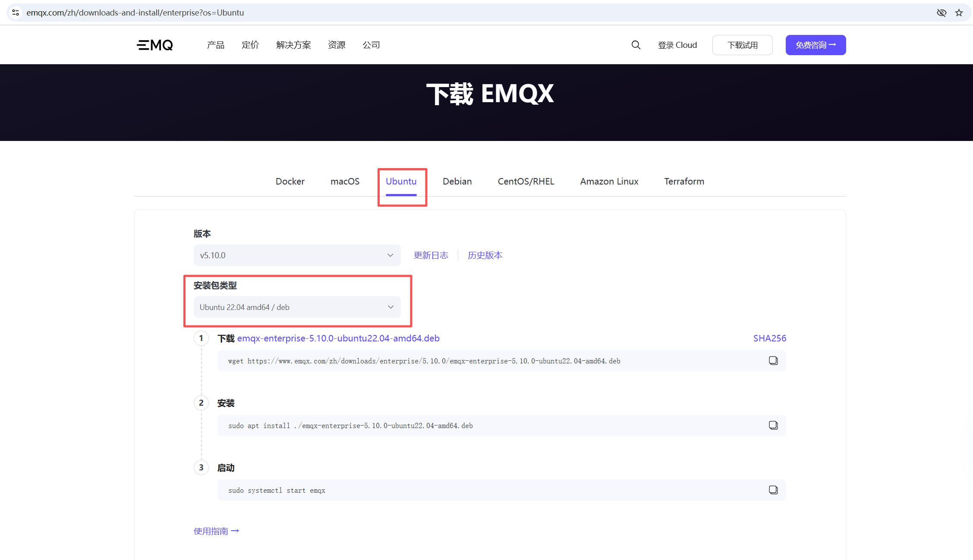Open the 解决方案 navigation menu
This screenshot has width=973, height=560.
click(293, 45)
